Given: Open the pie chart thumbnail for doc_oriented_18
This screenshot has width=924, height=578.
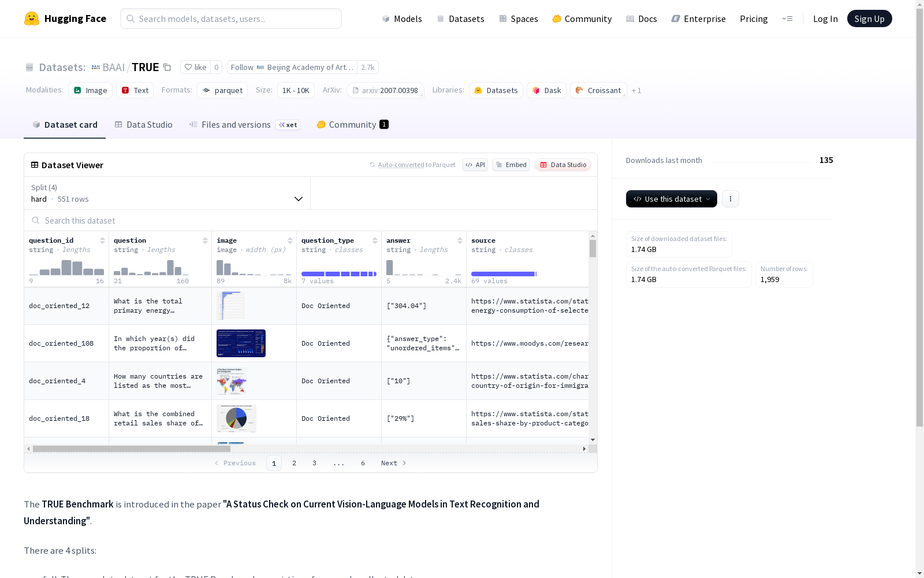Looking at the screenshot, I should [x=236, y=418].
